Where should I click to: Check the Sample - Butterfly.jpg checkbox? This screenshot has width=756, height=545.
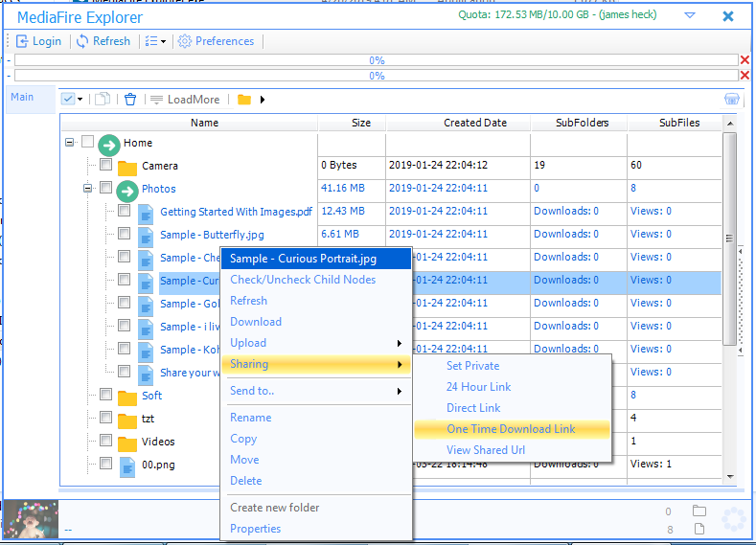tap(124, 233)
